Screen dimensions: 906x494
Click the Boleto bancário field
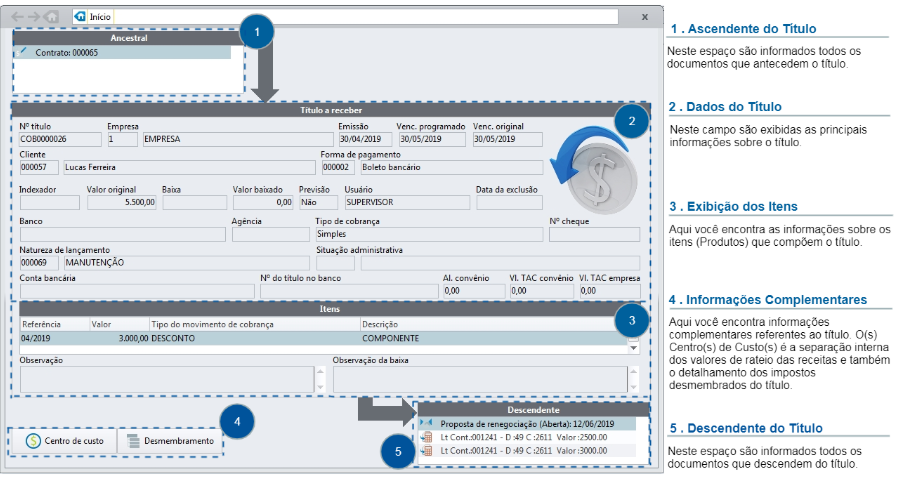452,168
